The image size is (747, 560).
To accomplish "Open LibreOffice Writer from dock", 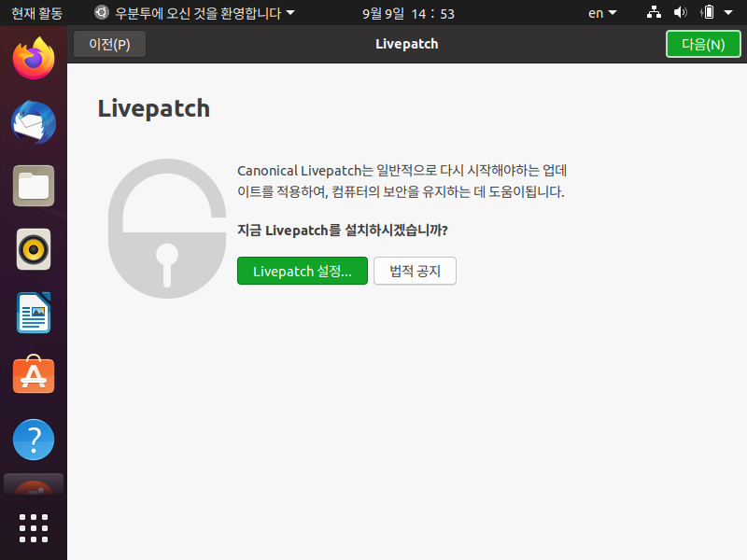I will point(34,313).
